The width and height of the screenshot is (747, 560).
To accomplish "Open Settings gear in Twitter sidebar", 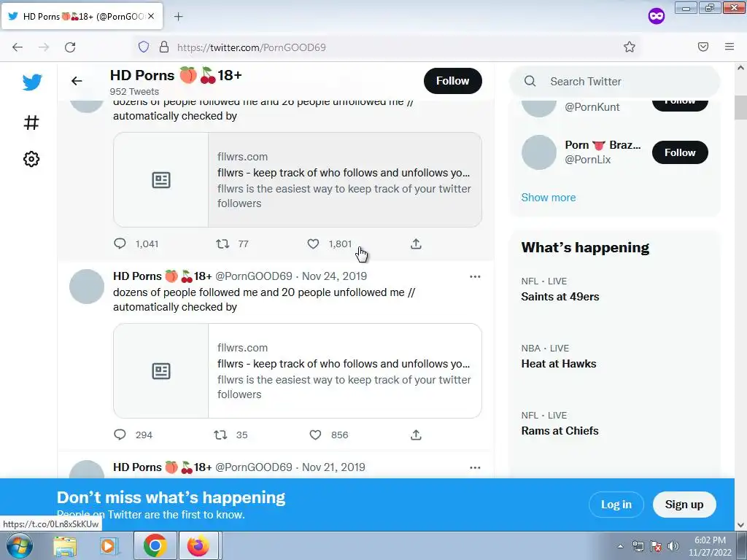I will 31,159.
